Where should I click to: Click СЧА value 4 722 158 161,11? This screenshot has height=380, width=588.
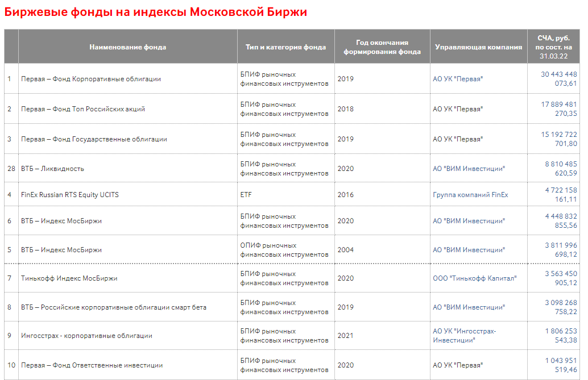coord(561,195)
